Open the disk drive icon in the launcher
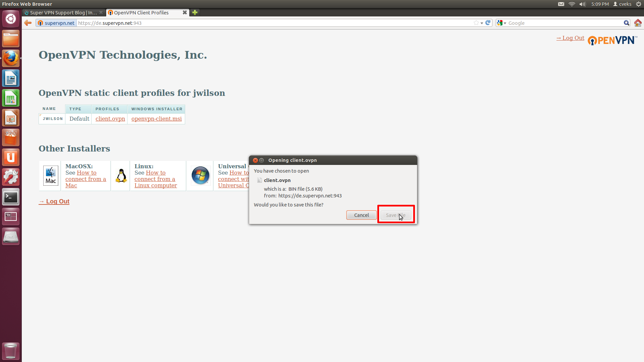The image size is (644, 362). click(x=11, y=236)
